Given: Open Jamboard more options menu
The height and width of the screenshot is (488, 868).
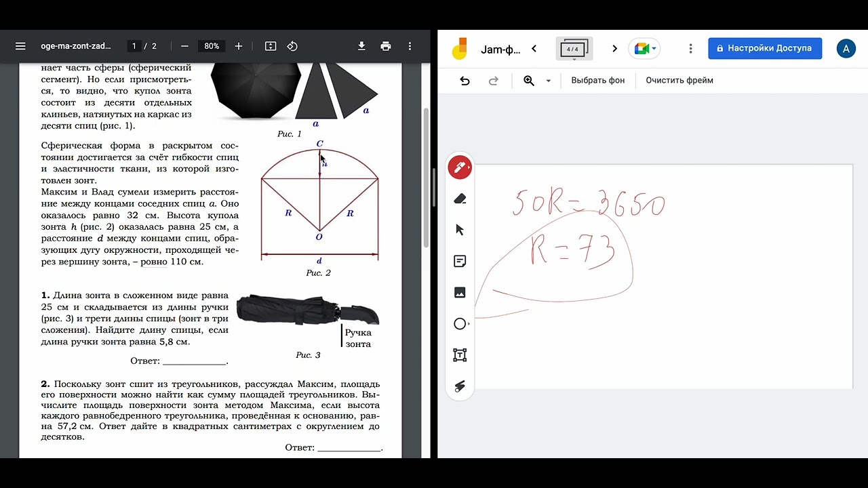Looking at the screenshot, I should pos(690,49).
